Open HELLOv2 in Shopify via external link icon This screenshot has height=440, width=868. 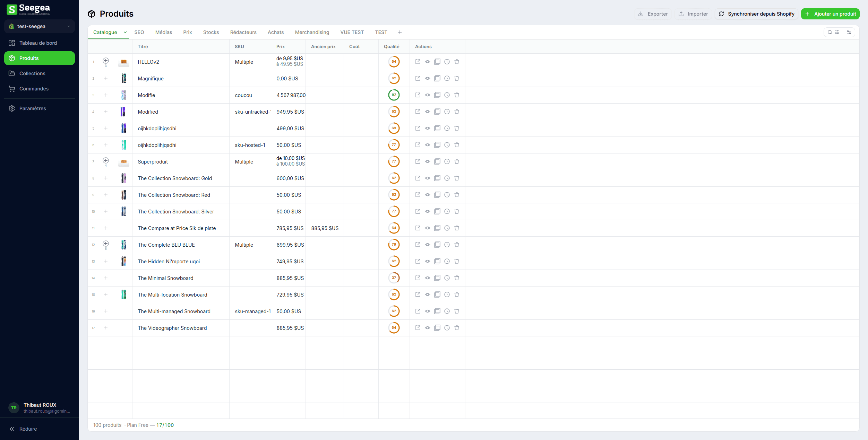click(x=418, y=62)
